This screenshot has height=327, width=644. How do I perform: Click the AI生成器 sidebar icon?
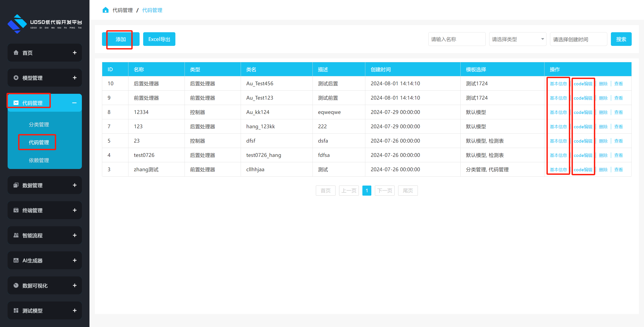16,260
